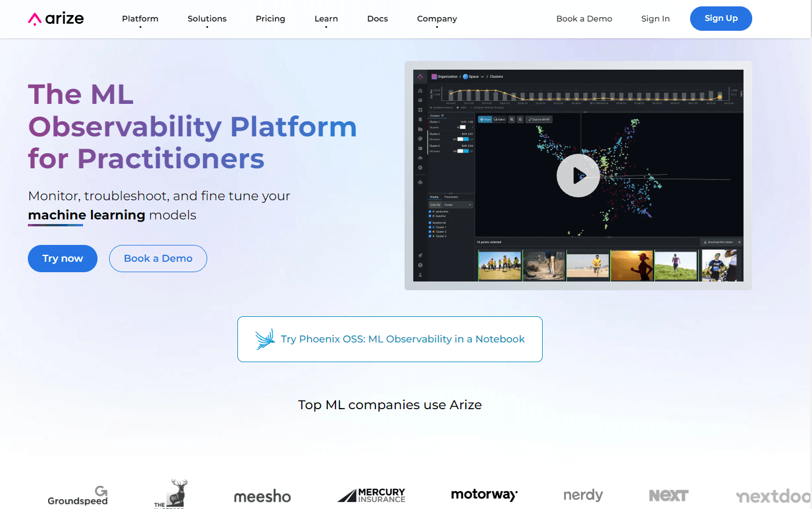Viewport: 812px width, 509px height.
Task: Open the thumbnail of legs running on a trail
Action: [x=544, y=266]
